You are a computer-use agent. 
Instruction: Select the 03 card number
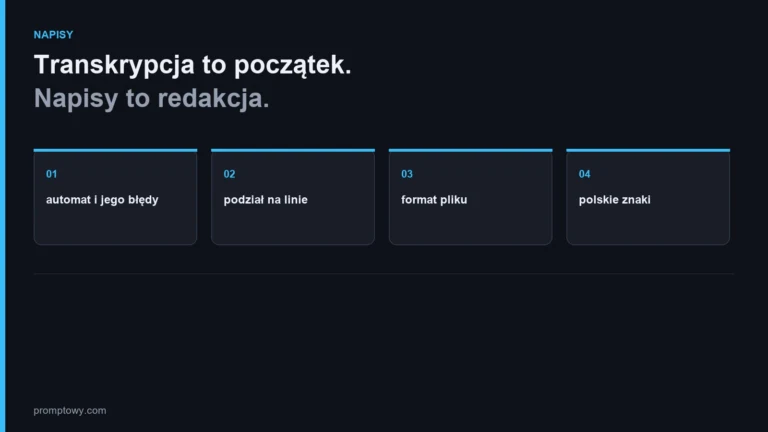[407, 174]
